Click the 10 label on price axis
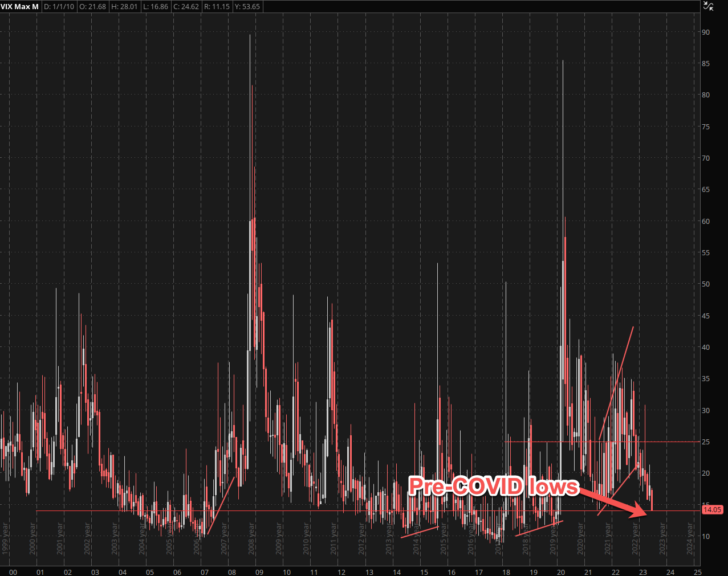The image size is (728, 576). (x=706, y=536)
